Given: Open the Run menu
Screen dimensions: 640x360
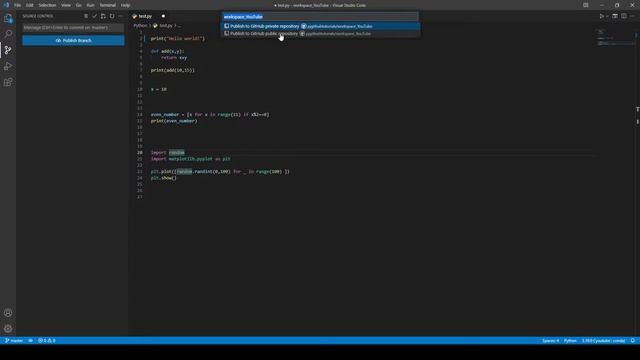Looking at the screenshot, I should pos(91,5).
